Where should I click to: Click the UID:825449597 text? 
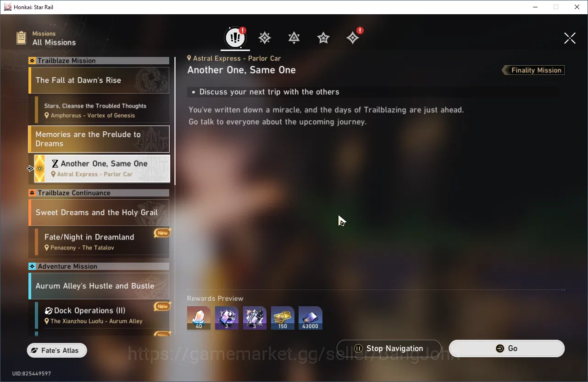click(x=32, y=374)
